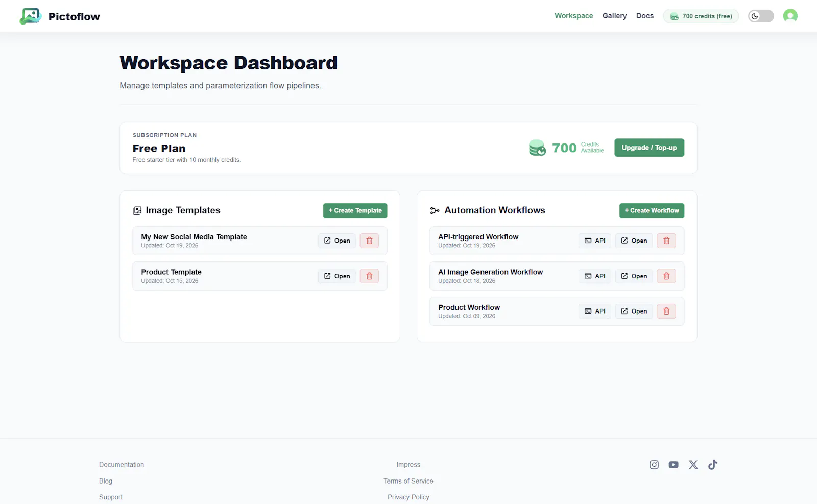
Task: Delete AI Image Generation Workflow
Action: pos(666,276)
